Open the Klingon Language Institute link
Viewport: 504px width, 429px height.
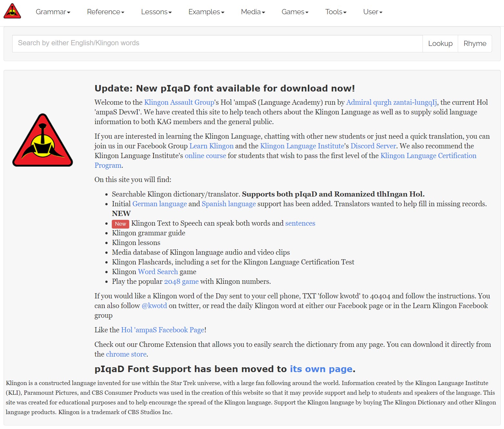click(x=302, y=146)
